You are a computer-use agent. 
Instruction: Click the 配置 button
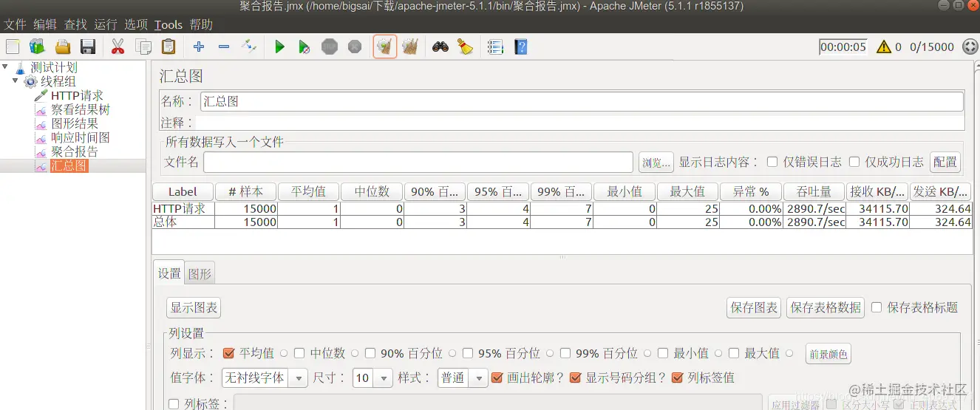[x=945, y=162]
